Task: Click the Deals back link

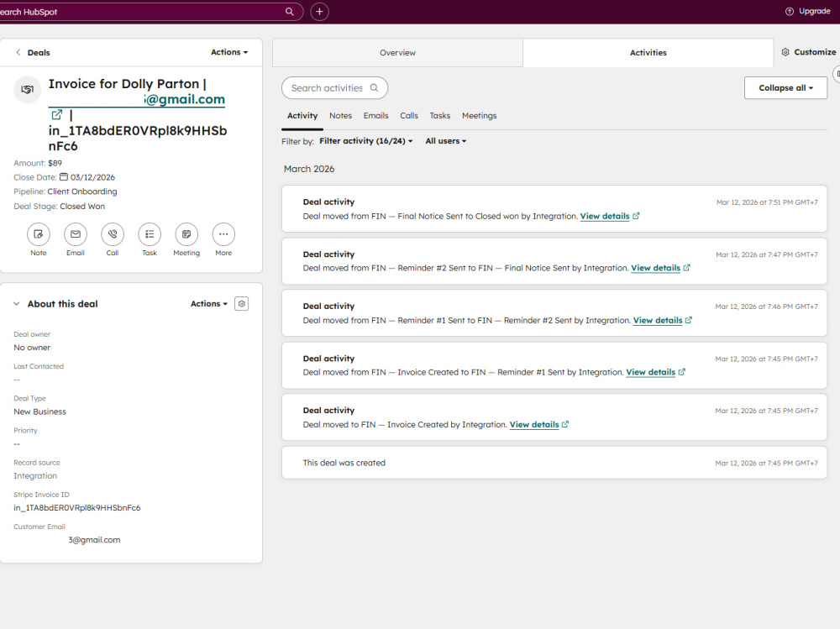Action: coord(39,53)
